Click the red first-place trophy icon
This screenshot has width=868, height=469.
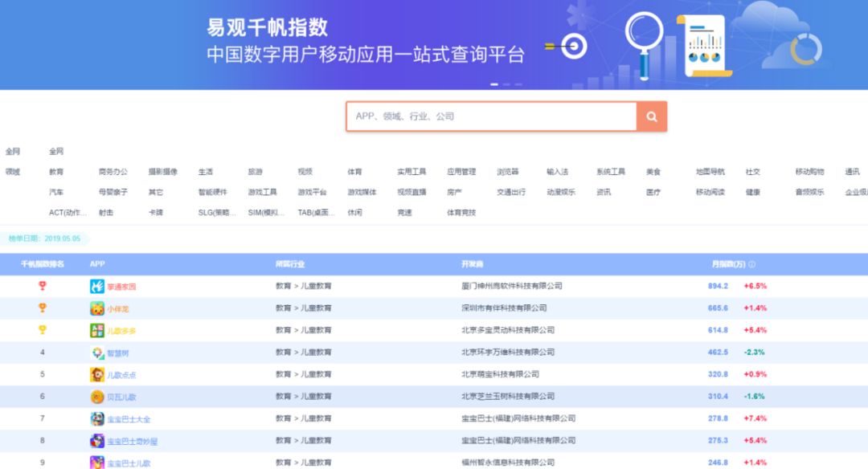pos(42,285)
